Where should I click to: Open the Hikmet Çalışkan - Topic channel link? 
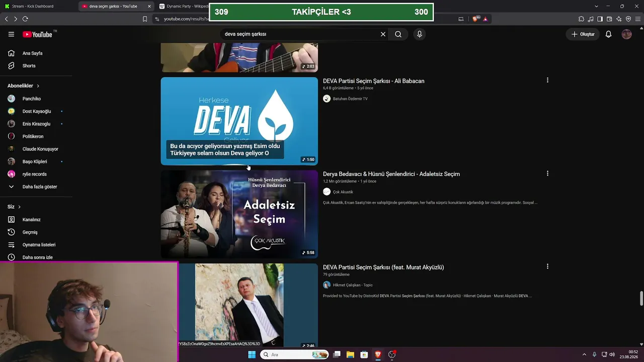coord(353,285)
